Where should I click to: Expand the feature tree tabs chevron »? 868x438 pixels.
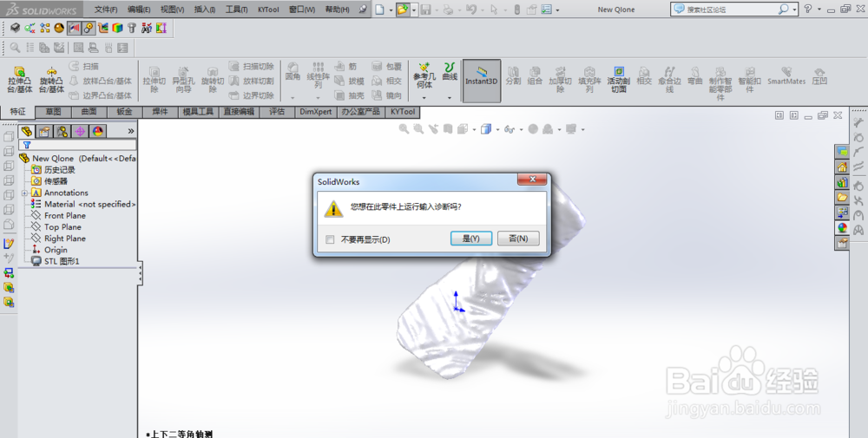(x=131, y=131)
